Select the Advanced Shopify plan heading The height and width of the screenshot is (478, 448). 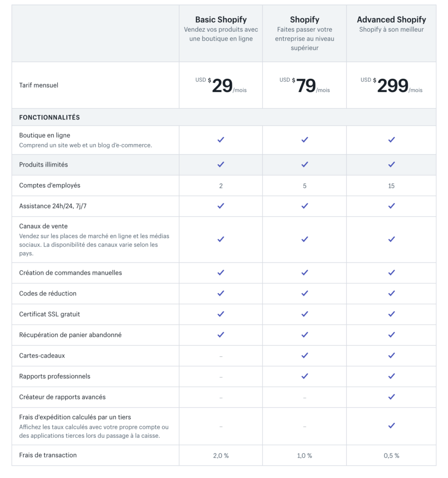coord(391,20)
